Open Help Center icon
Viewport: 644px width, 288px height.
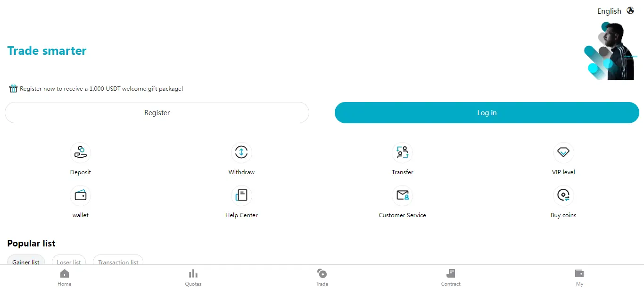coord(241,195)
